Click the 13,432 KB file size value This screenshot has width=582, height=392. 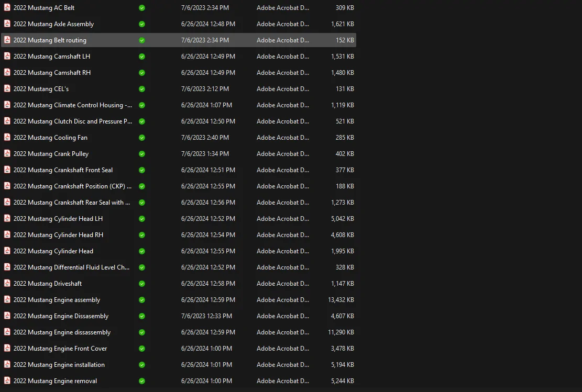coord(341,300)
